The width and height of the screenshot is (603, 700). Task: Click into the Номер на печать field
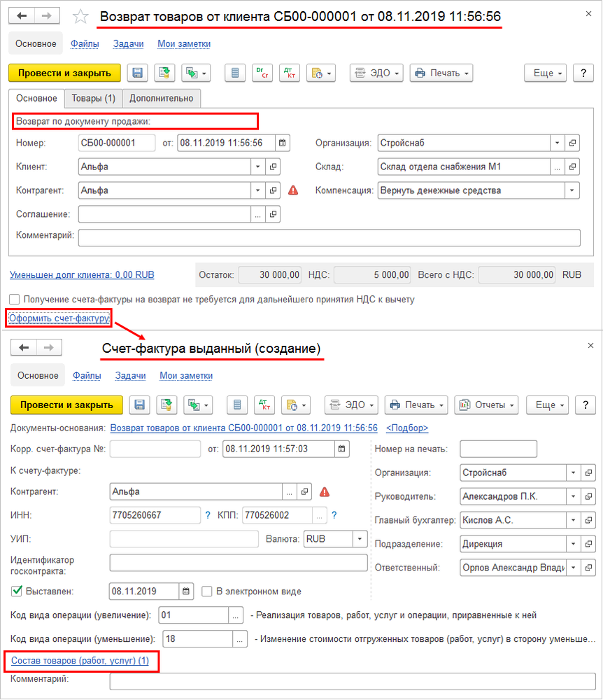pyautogui.click(x=498, y=449)
